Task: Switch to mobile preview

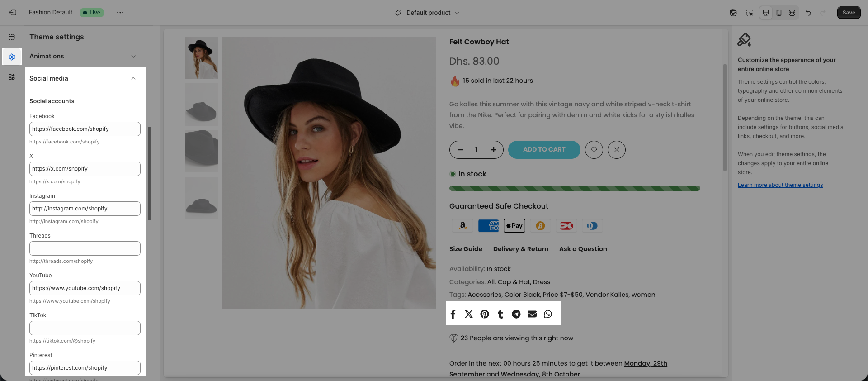Action: (x=779, y=13)
